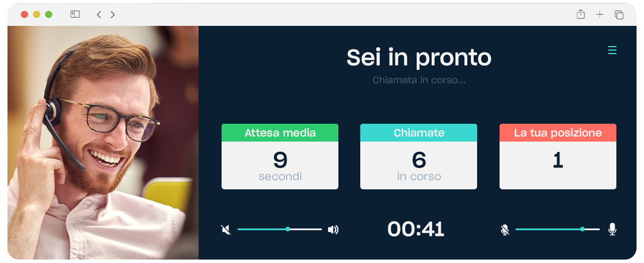
Task: Click the speaker volume slider handle
Action: click(288, 229)
